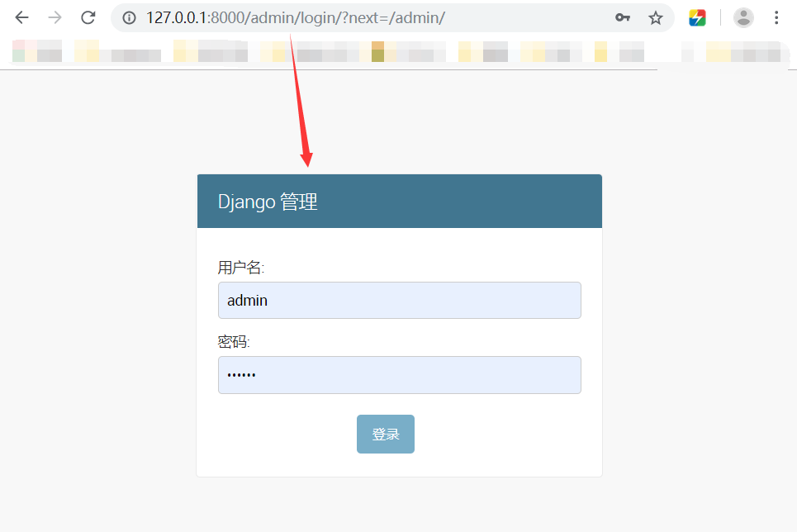Open the colorful lightning extension icon

(697, 18)
